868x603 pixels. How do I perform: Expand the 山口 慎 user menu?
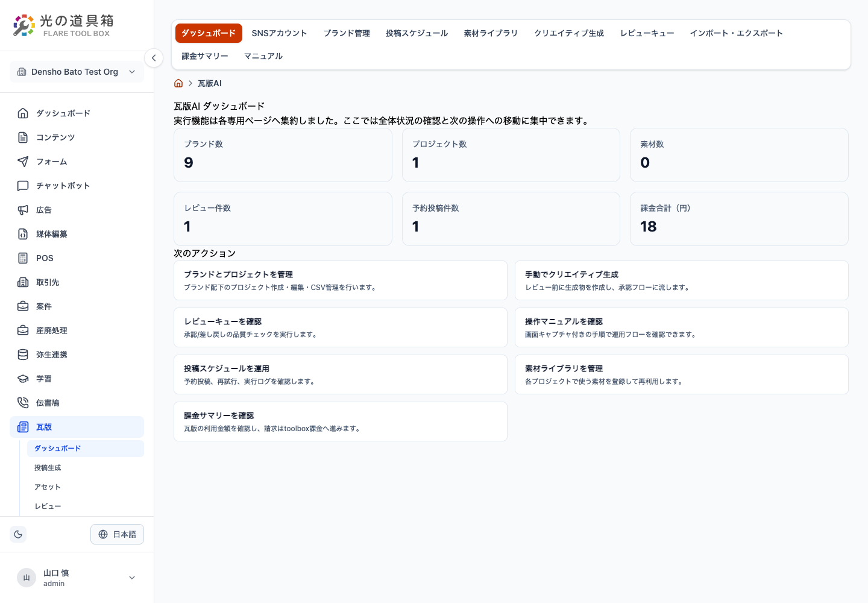pyautogui.click(x=77, y=578)
